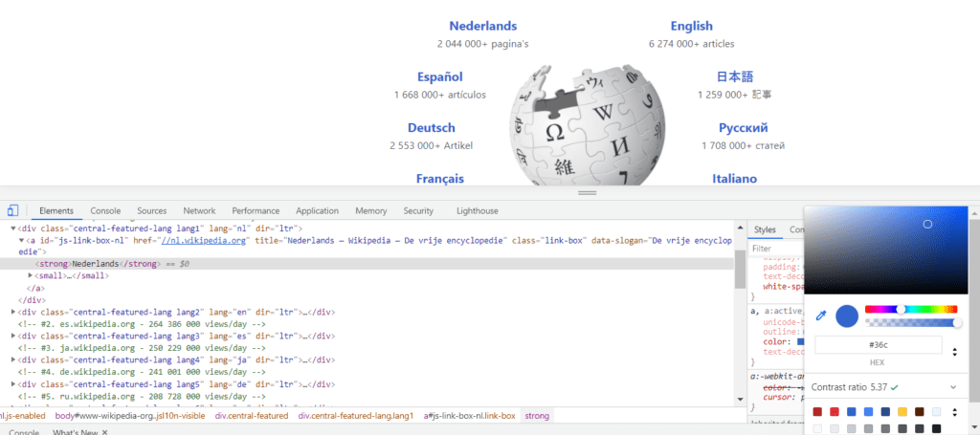This screenshot has height=435, width=980.
Task: Expand the Contrast ratio details chevron
Action: point(953,387)
